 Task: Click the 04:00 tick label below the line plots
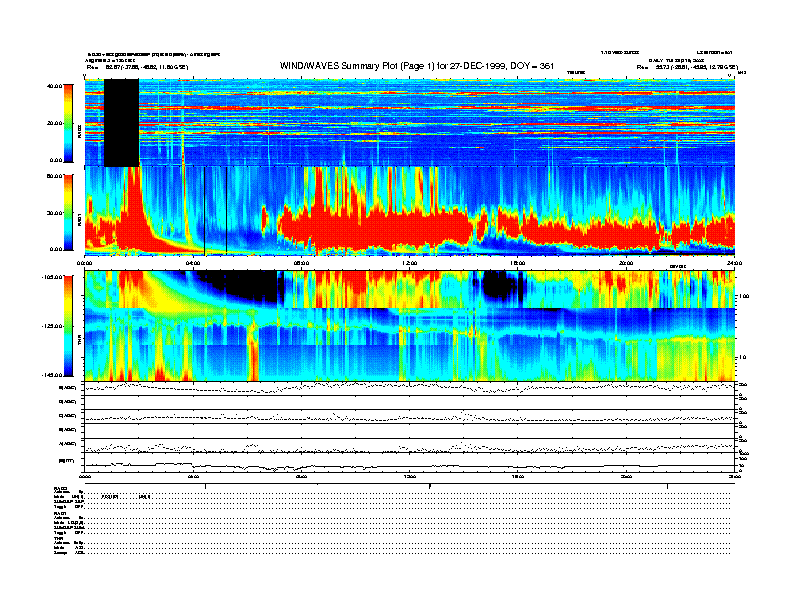(x=193, y=476)
